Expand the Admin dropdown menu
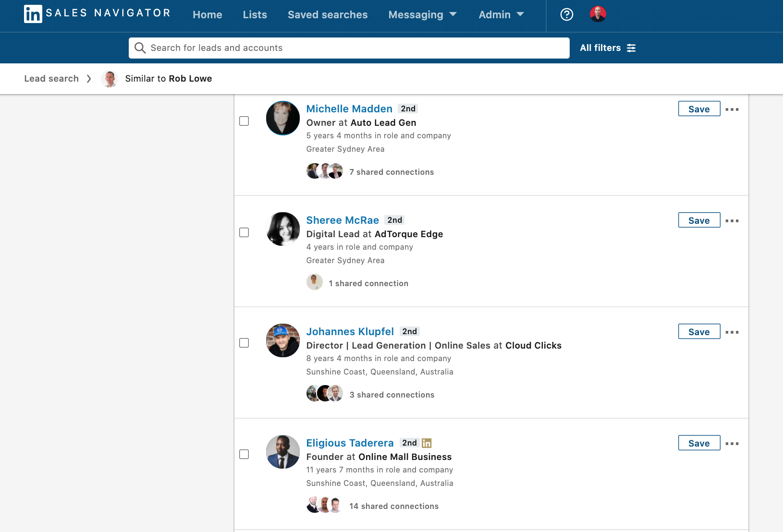The width and height of the screenshot is (783, 532). pos(501,15)
